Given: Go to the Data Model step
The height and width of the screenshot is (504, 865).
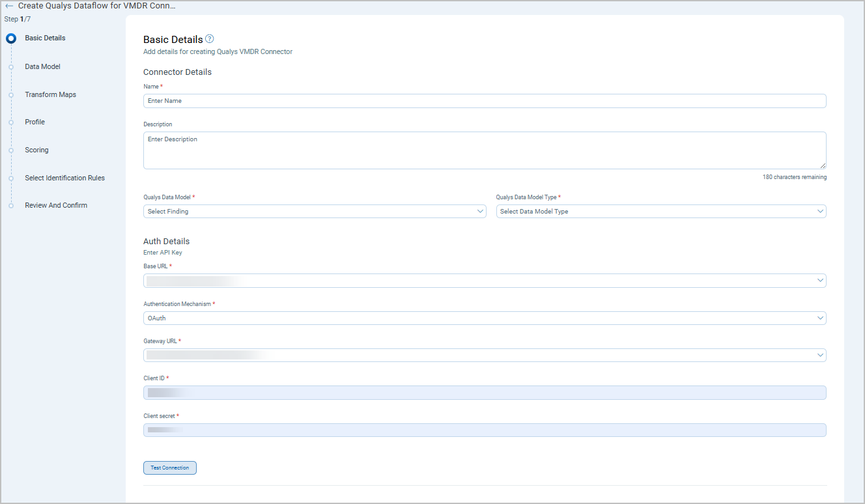Looking at the screenshot, I should click(x=42, y=66).
